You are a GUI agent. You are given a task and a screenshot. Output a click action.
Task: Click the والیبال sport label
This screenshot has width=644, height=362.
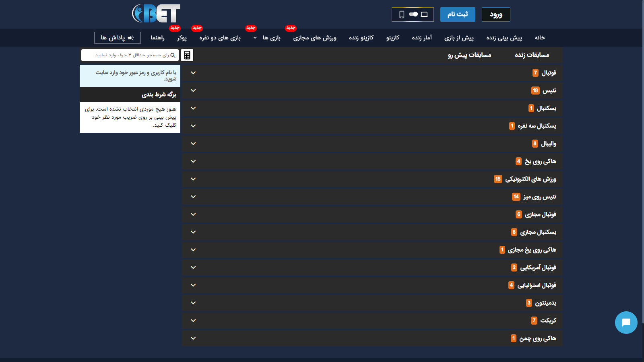(549, 144)
